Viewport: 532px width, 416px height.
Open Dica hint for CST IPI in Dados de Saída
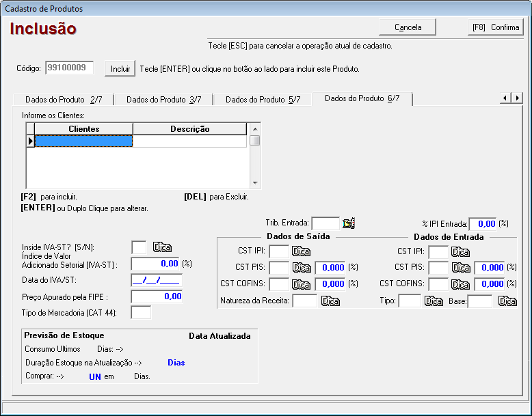point(302,251)
